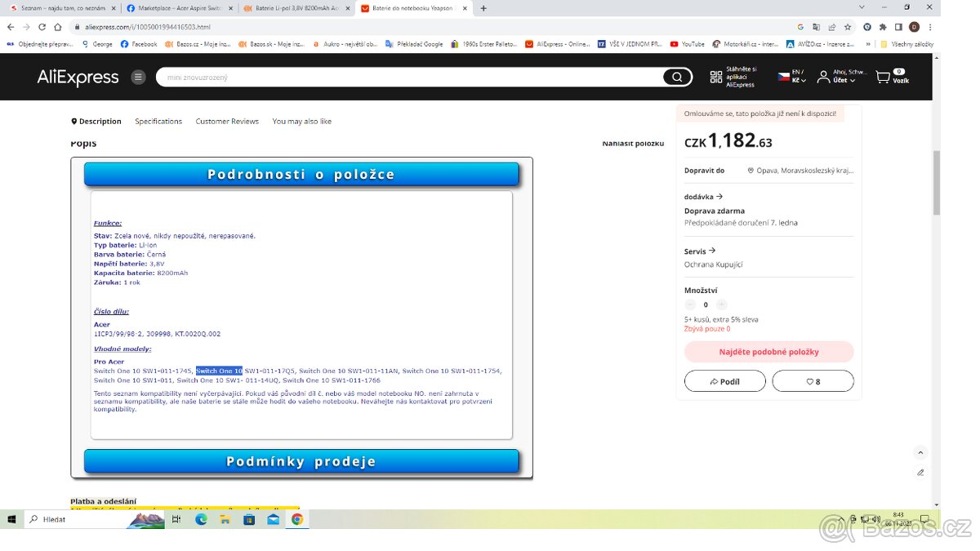The image size is (980, 551).
Task: Click the Najděte podobné položky button
Action: 768,352
